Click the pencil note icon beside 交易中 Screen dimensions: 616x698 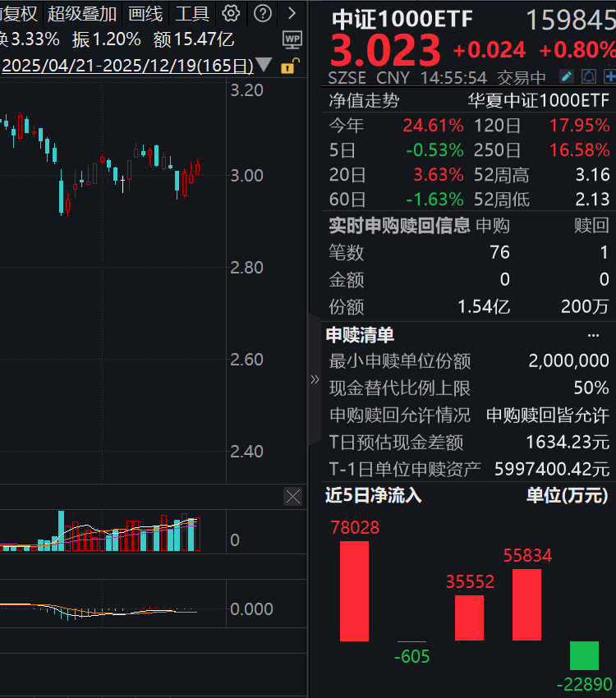tap(566, 77)
